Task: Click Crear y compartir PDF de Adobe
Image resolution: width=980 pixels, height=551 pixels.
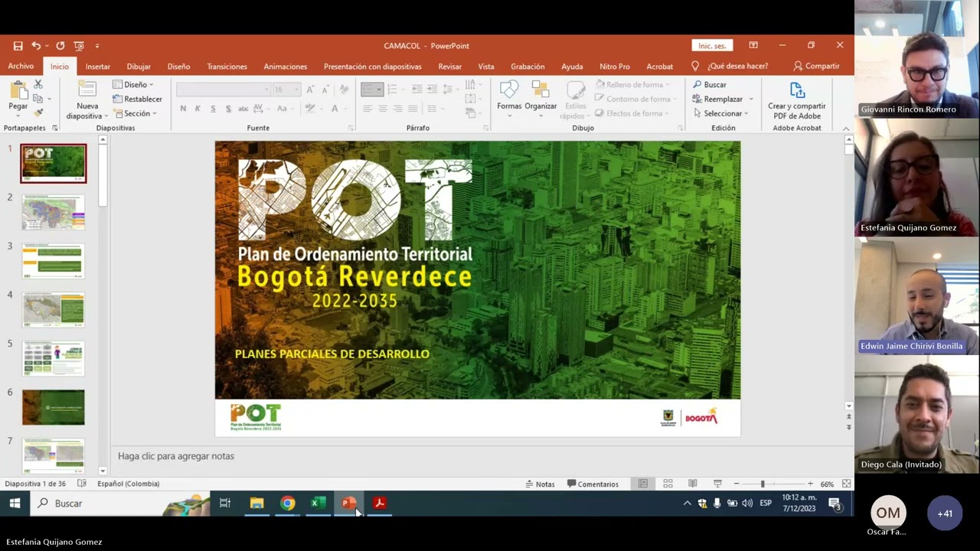Action: pyautogui.click(x=797, y=100)
